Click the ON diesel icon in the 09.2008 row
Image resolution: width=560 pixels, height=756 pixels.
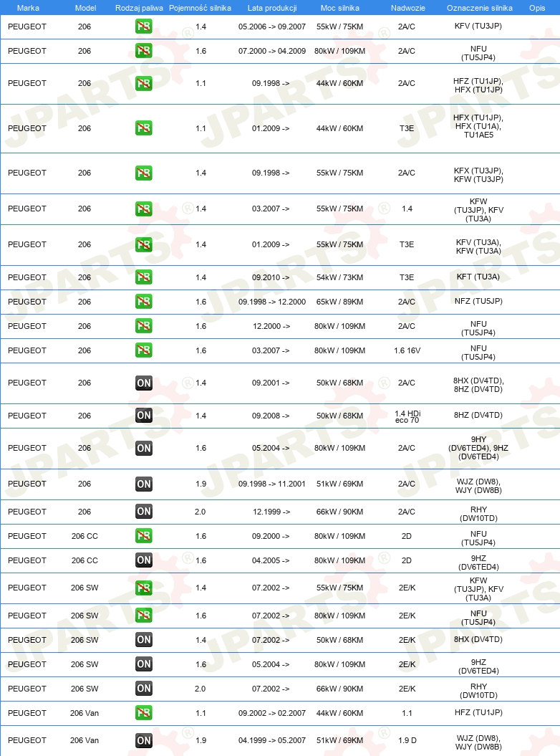pyautogui.click(x=144, y=416)
